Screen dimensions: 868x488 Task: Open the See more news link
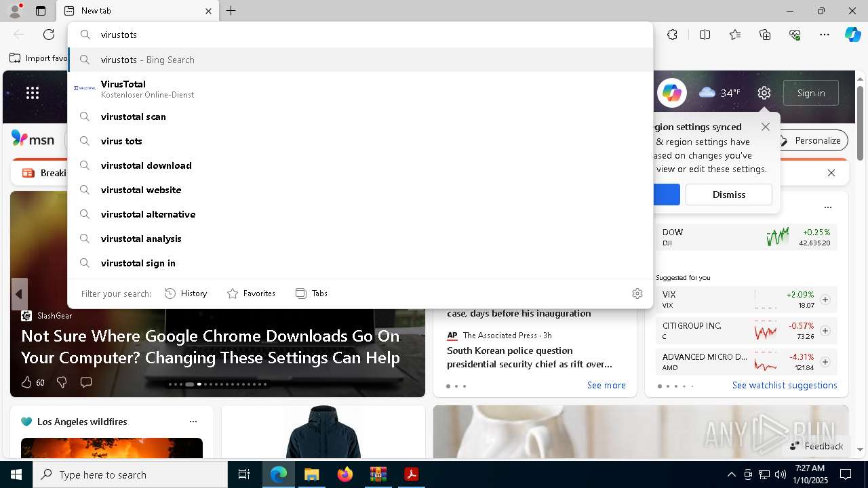point(606,385)
